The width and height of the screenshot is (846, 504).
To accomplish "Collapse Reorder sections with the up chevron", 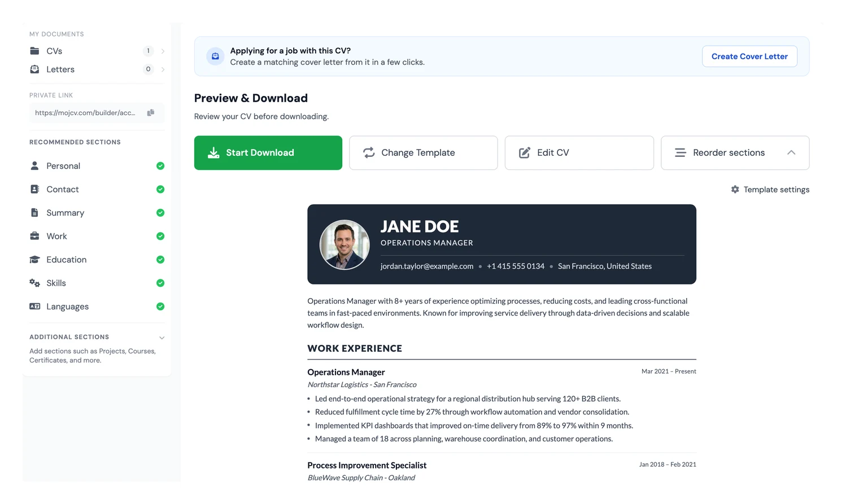I will click(x=791, y=153).
